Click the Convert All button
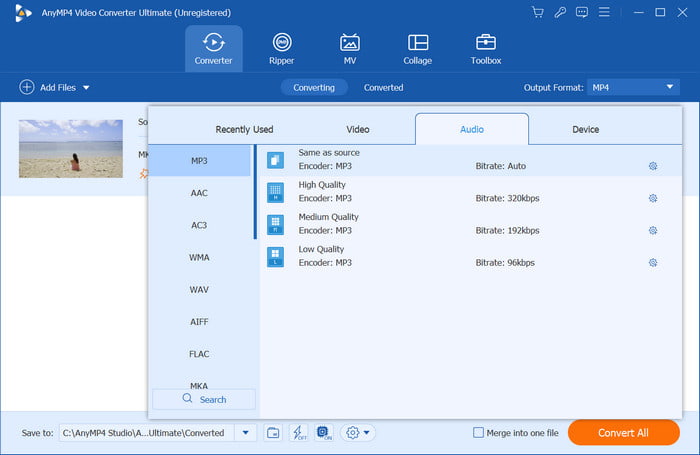Image resolution: width=700 pixels, height=455 pixels. [624, 433]
